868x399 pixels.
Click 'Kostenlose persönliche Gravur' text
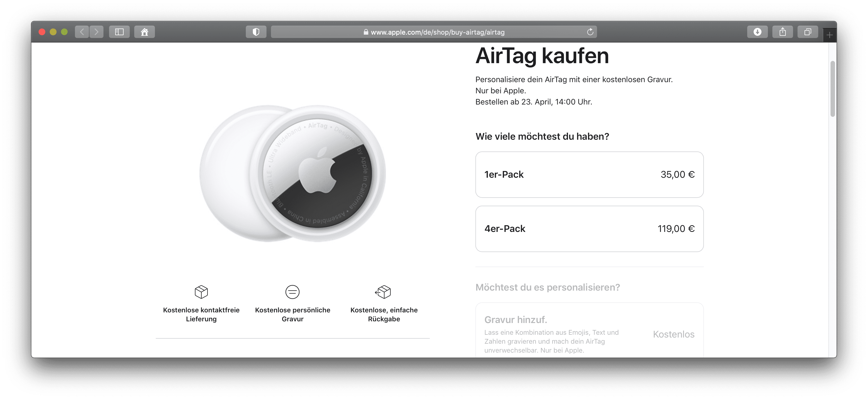[x=293, y=315]
